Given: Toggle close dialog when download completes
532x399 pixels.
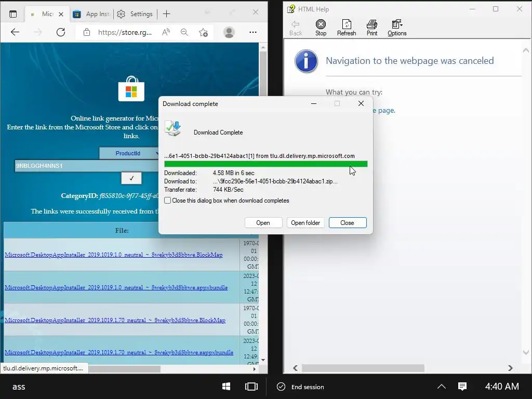Looking at the screenshot, I should pyautogui.click(x=168, y=201).
